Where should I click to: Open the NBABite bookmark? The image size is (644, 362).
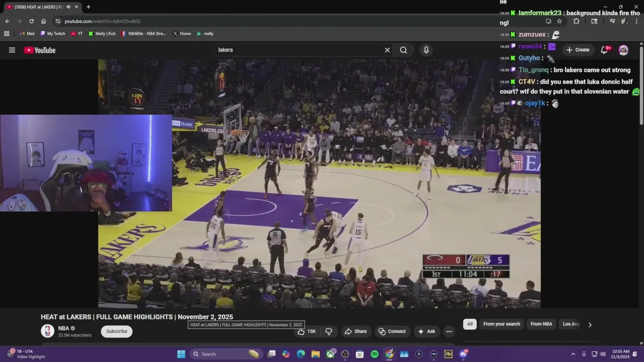coord(143,34)
